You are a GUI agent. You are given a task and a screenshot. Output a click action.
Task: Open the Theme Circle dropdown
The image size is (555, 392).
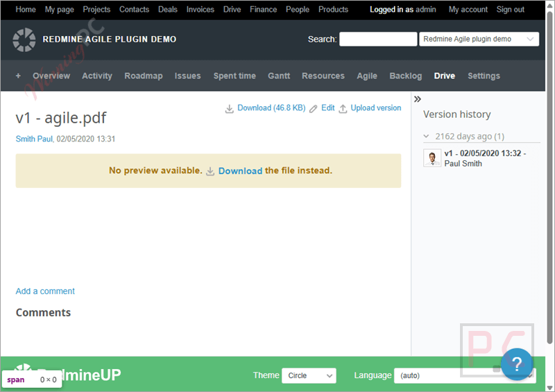[x=309, y=375]
